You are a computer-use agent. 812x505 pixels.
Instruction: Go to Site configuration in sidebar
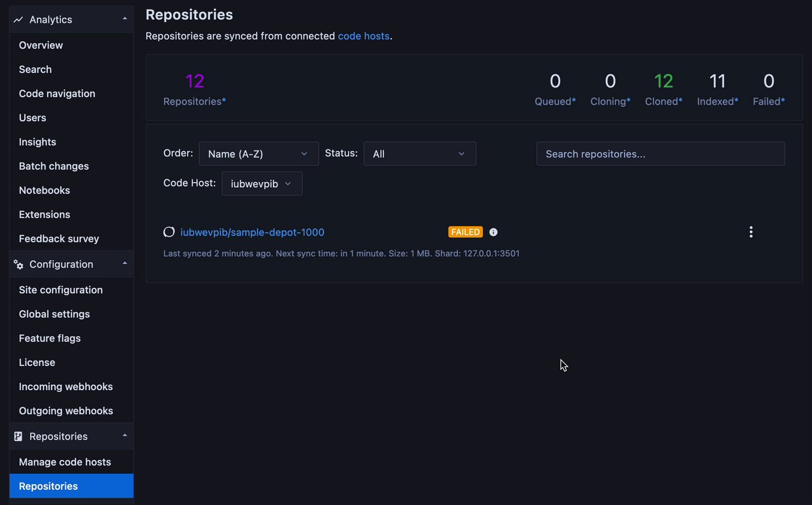coord(61,290)
